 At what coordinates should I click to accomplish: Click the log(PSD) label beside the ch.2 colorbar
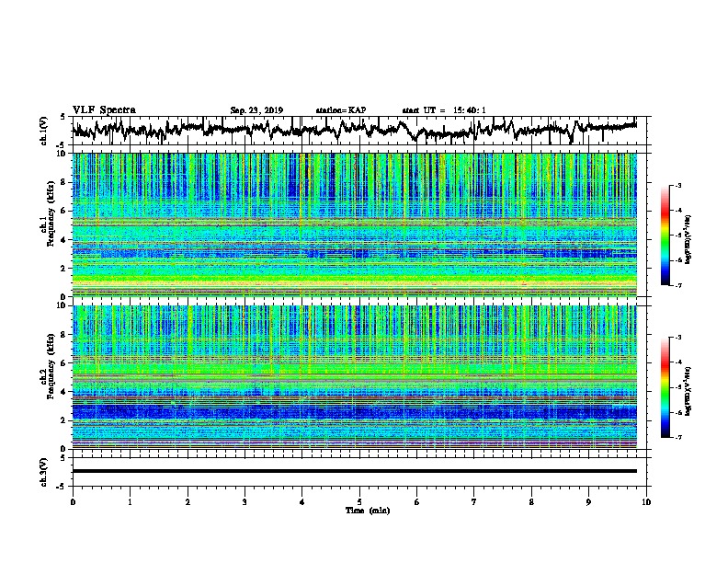coord(688,391)
